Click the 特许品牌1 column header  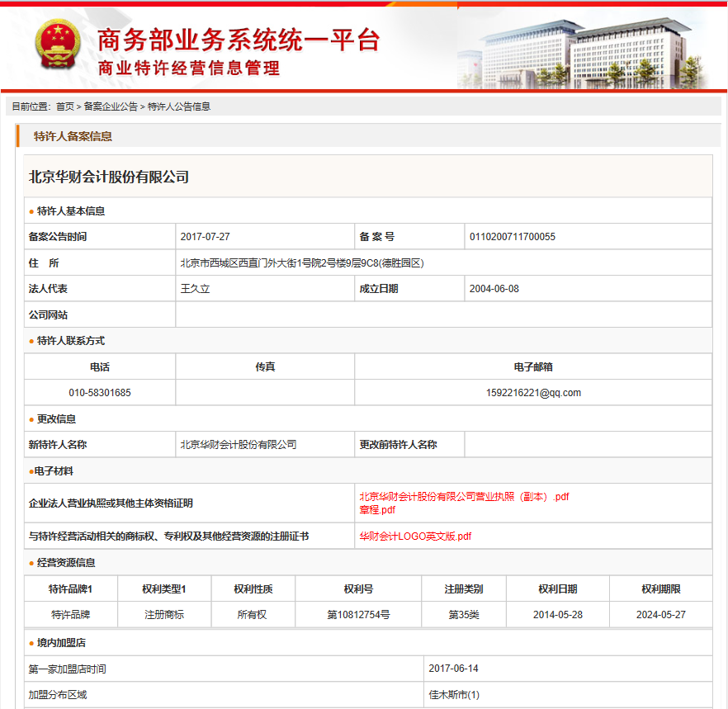point(71,589)
